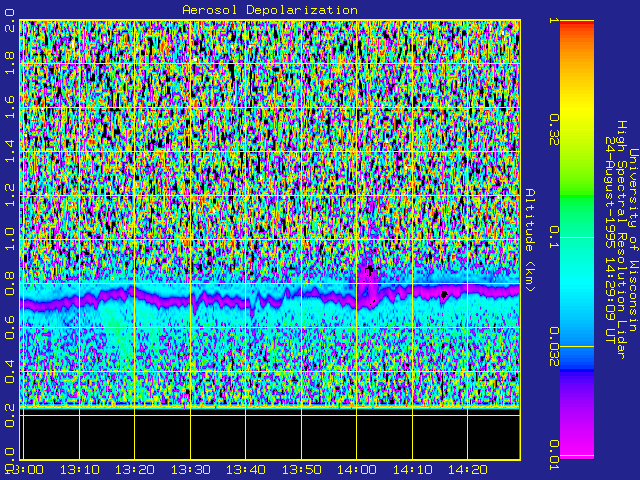Image resolution: width=640 pixels, height=480 pixels.
Task: Click the 1.6 altitude axis label
Action: click(9, 107)
